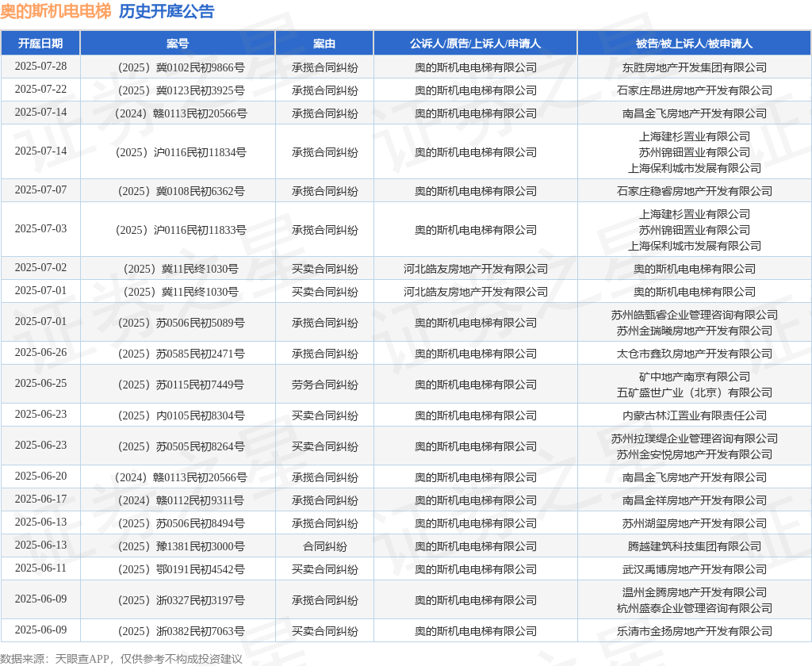812x666 pixels.
Task: Click defendant 南昌金祥房地产开发有限公司
Action: pyautogui.click(x=694, y=500)
